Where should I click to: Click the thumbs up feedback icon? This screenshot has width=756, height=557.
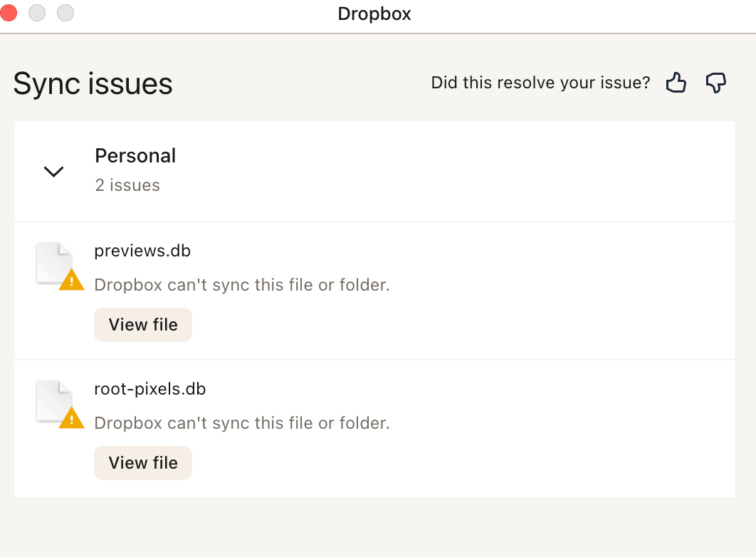tap(676, 83)
